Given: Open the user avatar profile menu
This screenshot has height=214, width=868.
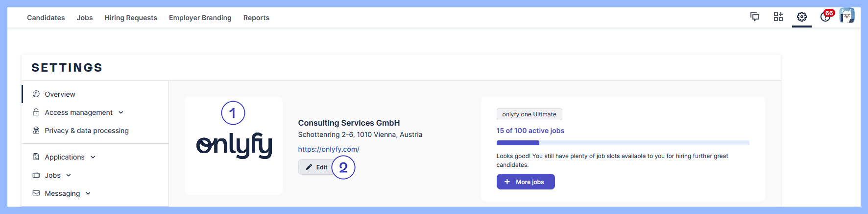Looking at the screenshot, I should 847,16.
